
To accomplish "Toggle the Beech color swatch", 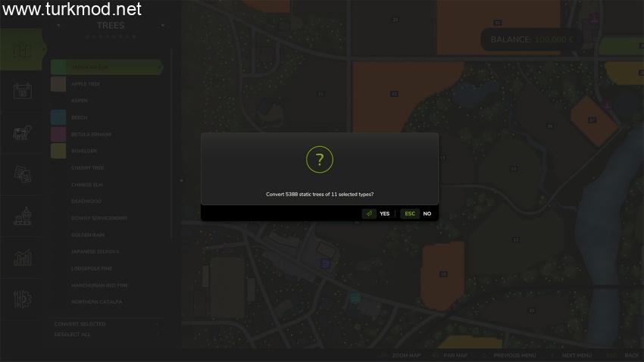I will [x=58, y=117].
